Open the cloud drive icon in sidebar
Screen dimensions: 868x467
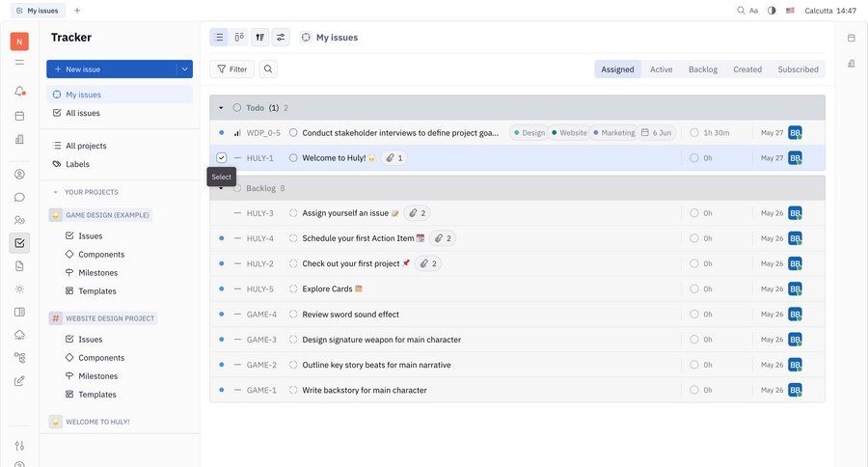point(19,335)
